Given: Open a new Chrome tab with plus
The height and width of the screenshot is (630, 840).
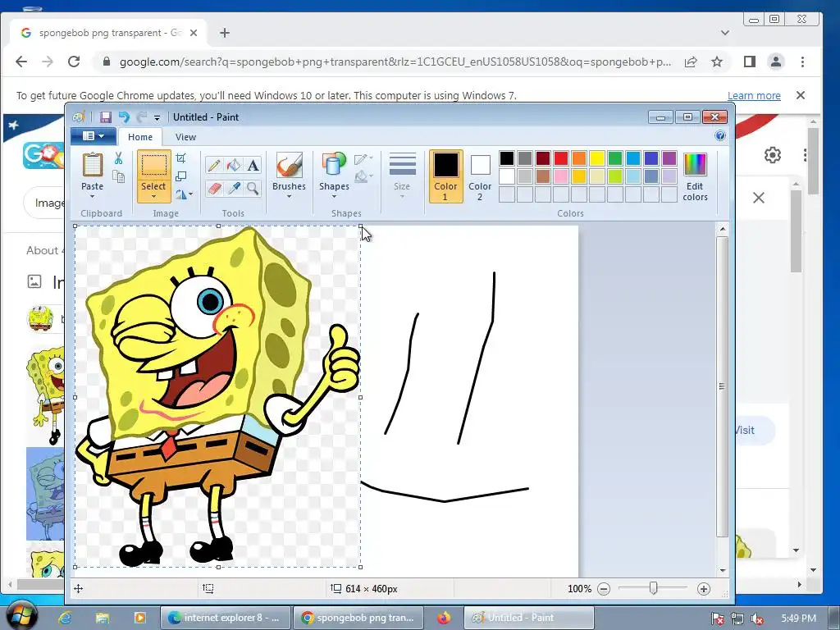Looking at the screenshot, I should [x=225, y=33].
